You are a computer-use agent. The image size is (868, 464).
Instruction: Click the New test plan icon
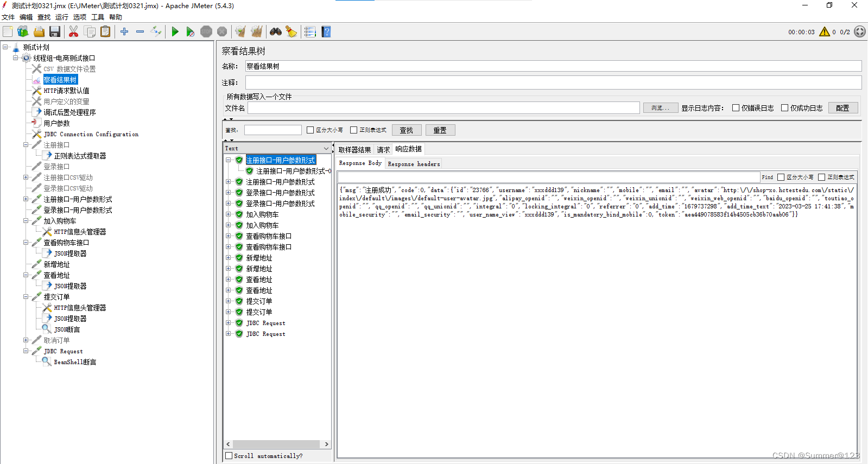tap(8, 32)
